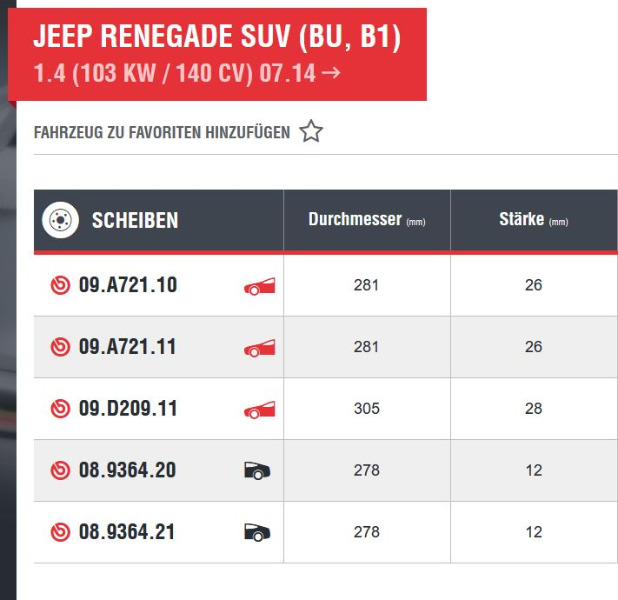Open part number 08.9364.20
The image size is (618, 600).
127,470
